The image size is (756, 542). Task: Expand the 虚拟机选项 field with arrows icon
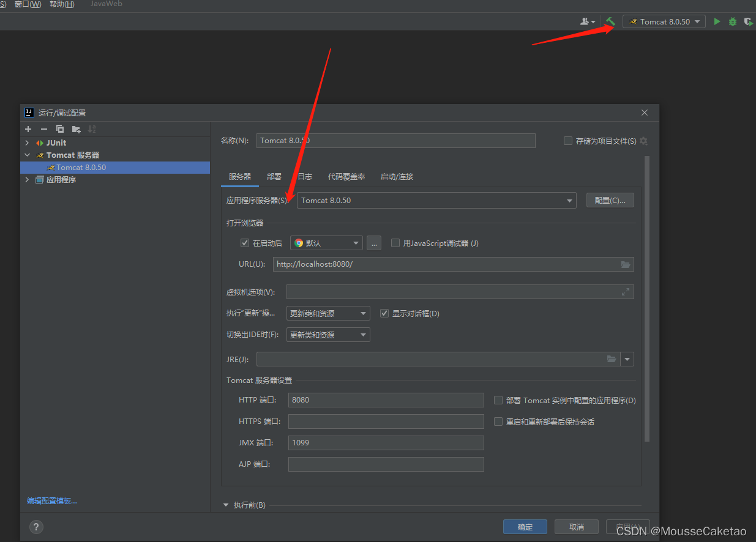[x=625, y=292]
